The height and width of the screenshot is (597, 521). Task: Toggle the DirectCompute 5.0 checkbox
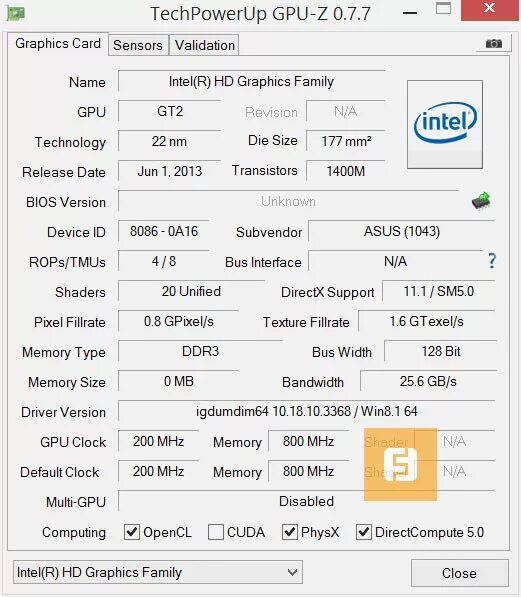pos(363,532)
